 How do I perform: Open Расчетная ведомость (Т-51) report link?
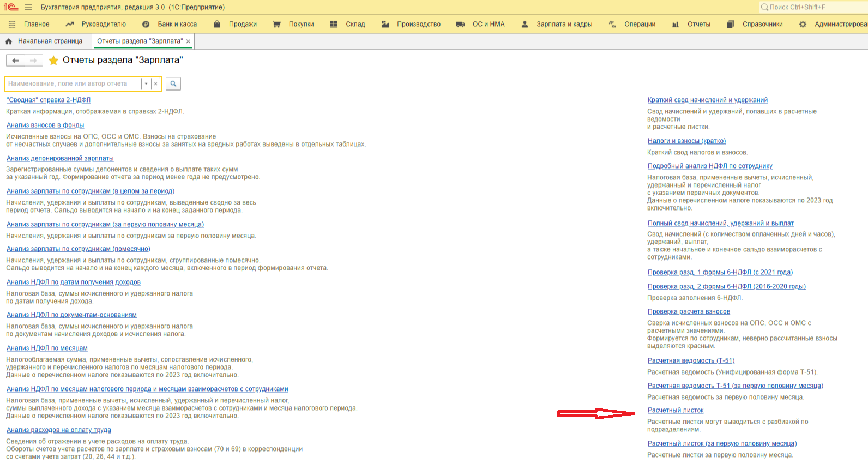coord(691,361)
